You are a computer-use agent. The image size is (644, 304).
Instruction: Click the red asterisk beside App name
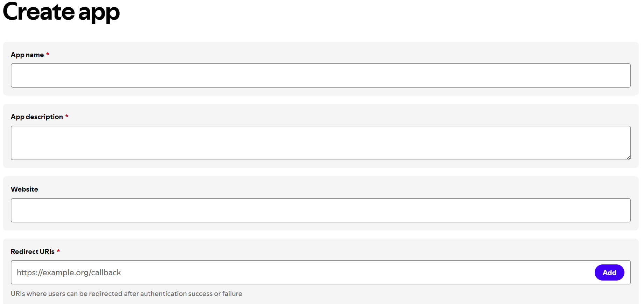pyautogui.click(x=48, y=54)
